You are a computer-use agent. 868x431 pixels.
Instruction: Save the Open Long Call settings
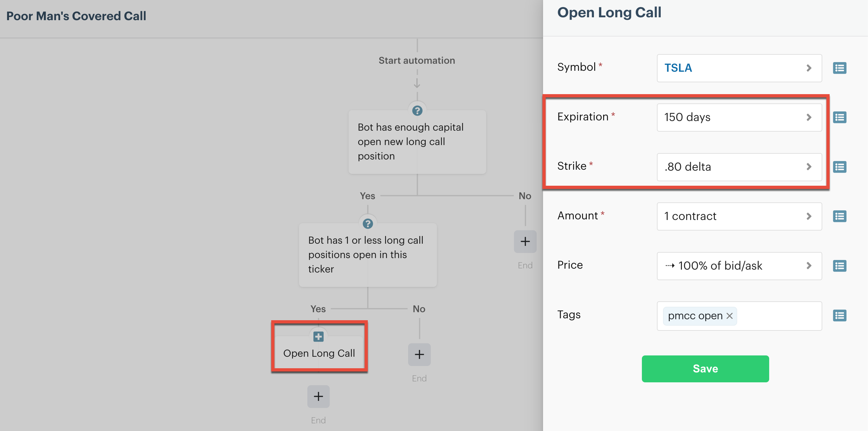pyautogui.click(x=705, y=369)
